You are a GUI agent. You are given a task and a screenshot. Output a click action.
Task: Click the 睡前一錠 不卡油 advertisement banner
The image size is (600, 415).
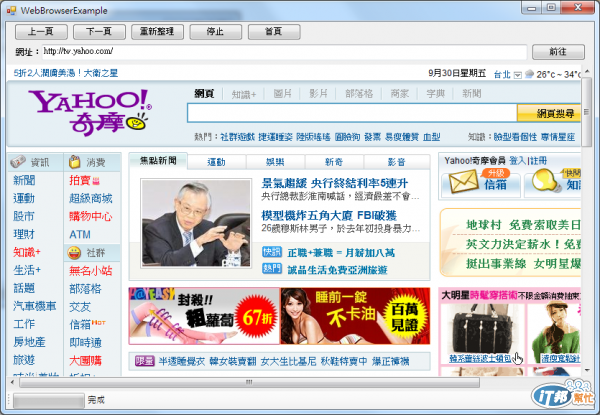[x=355, y=316]
